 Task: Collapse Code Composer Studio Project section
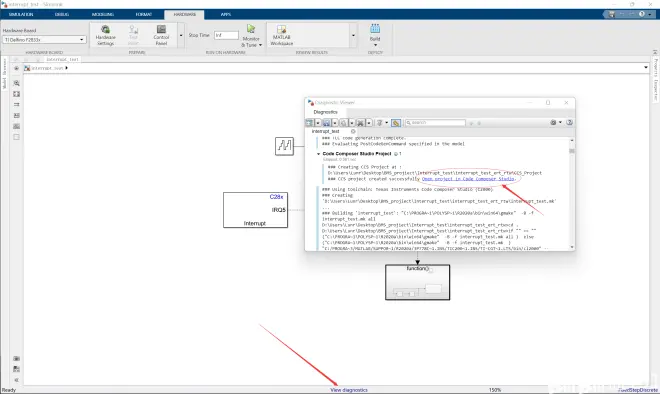(319, 154)
